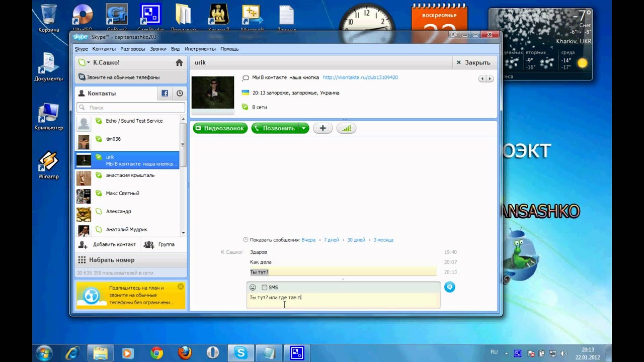Screen dimensions: 644x362
Task: Click the emoticon smiley button
Action: [x=253, y=288]
